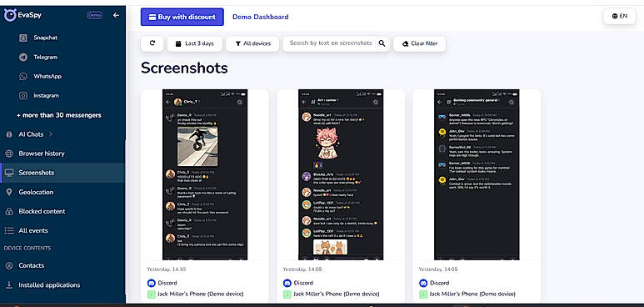The image size is (644, 307).
Task: Select Telegram in the sidebar
Action: tap(46, 58)
